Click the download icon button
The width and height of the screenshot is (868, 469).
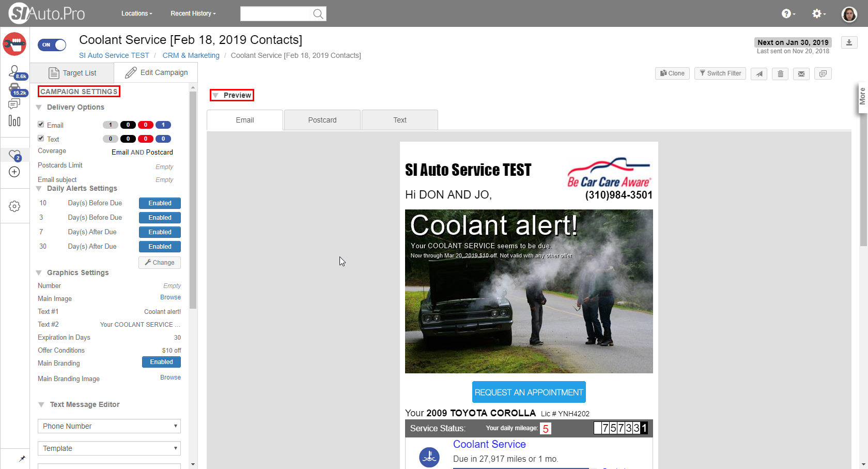(x=849, y=42)
